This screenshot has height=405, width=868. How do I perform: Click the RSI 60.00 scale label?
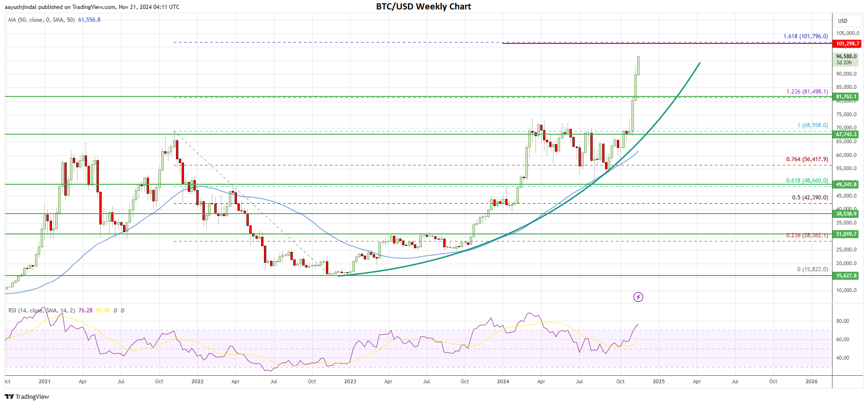tap(842, 339)
